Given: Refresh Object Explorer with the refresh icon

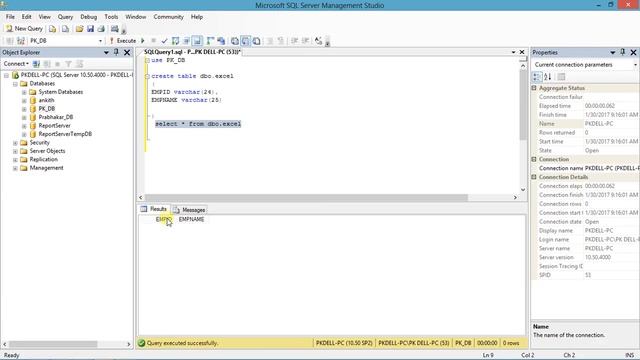Looking at the screenshot, I should tap(79, 64).
